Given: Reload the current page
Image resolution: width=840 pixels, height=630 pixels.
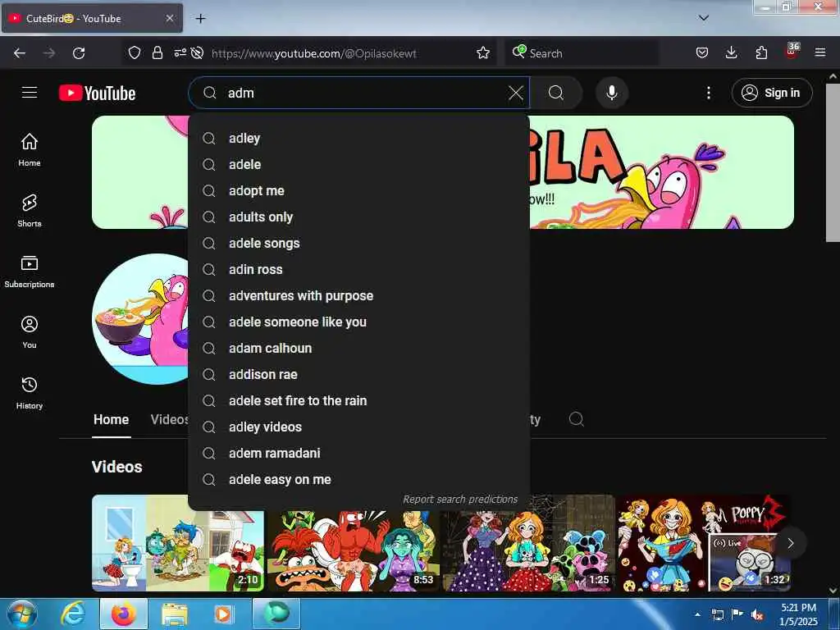Looking at the screenshot, I should click(x=79, y=53).
